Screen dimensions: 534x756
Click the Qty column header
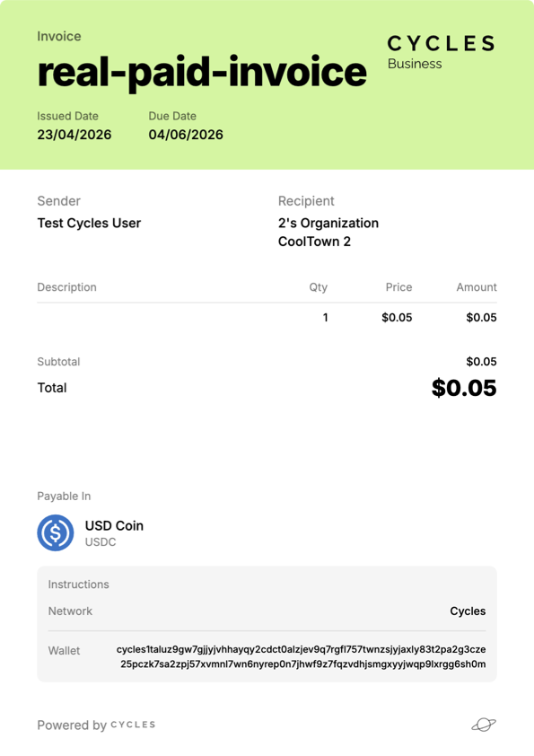click(x=318, y=287)
